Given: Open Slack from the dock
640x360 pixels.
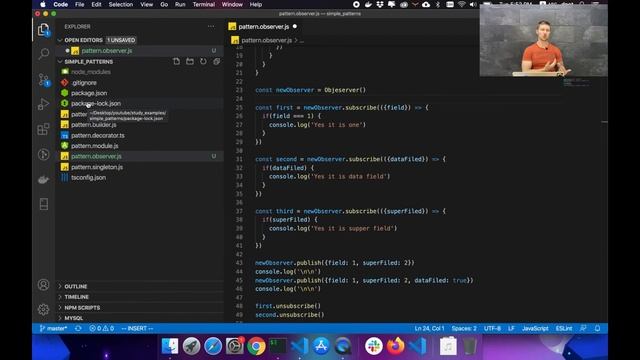Looking at the screenshot, I should (374, 346).
